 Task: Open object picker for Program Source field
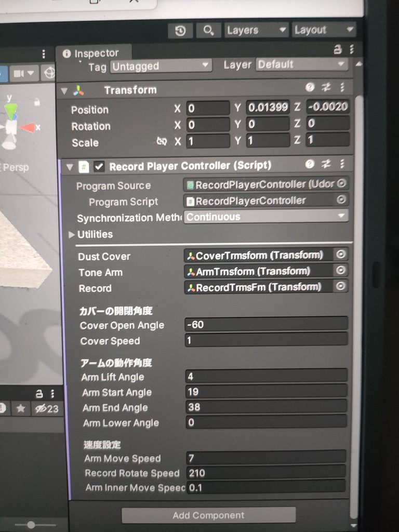(x=341, y=183)
